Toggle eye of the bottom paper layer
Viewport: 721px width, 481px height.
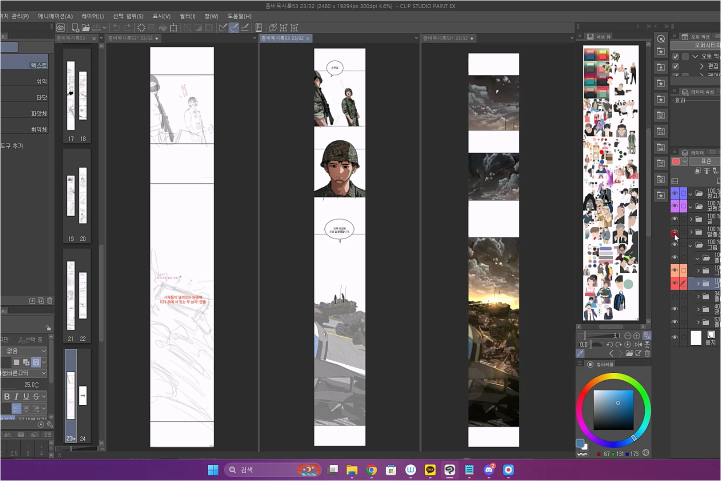point(675,338)
